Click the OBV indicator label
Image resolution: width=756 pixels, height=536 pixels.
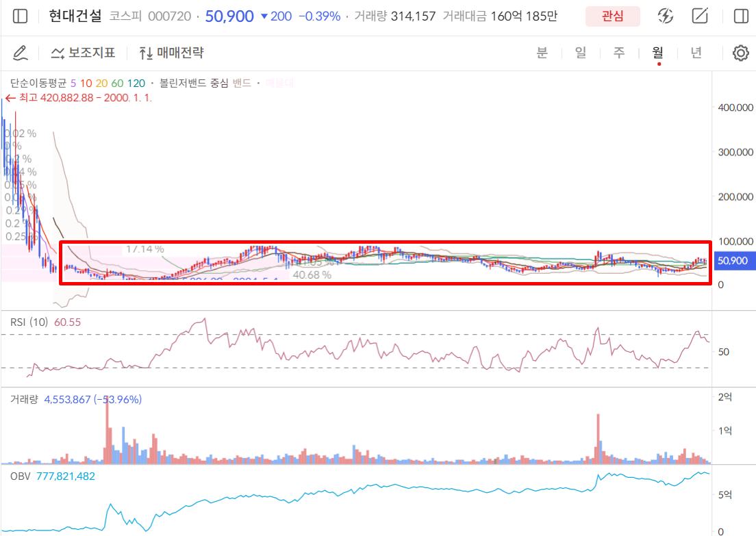20,476
